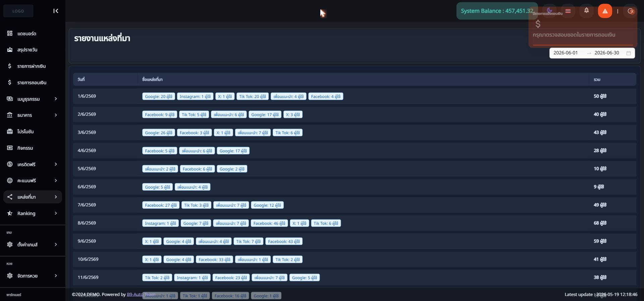This screenshot has height=301, width=644.
Task: Toggle dark mode with the moon icon
Action: [x=549, y=10]
